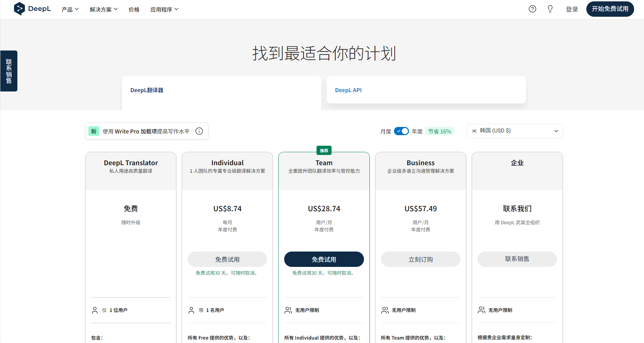Click the lightbulb feedback icon
The image size is (644, 343).
(x=550, y=9)
